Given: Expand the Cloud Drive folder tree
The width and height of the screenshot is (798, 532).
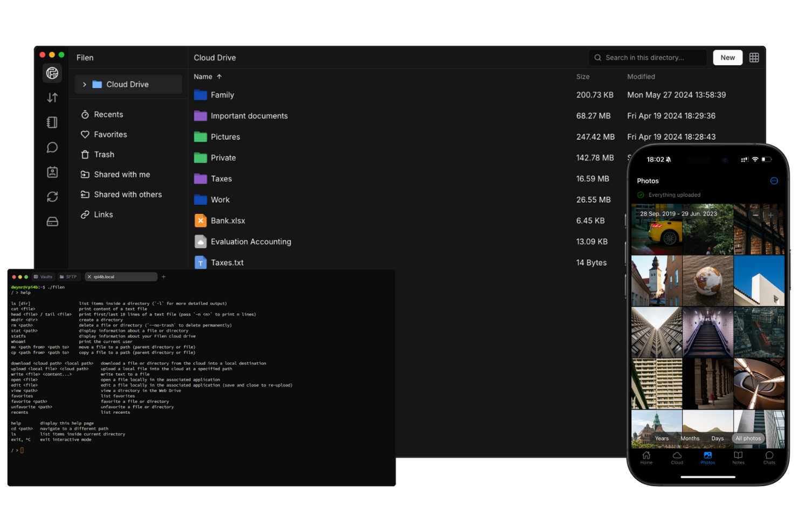Looking at the screenshot, I should click(85, 84).
